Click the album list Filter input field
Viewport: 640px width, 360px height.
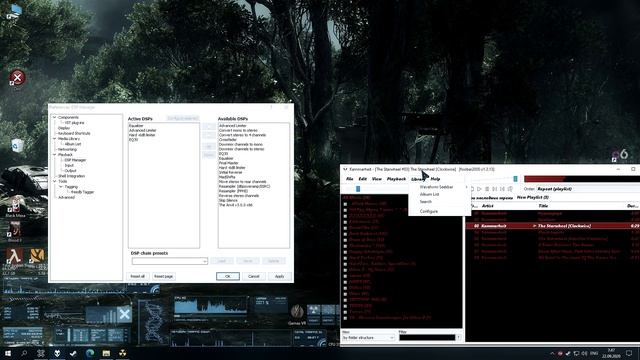(x=427, y=338)
